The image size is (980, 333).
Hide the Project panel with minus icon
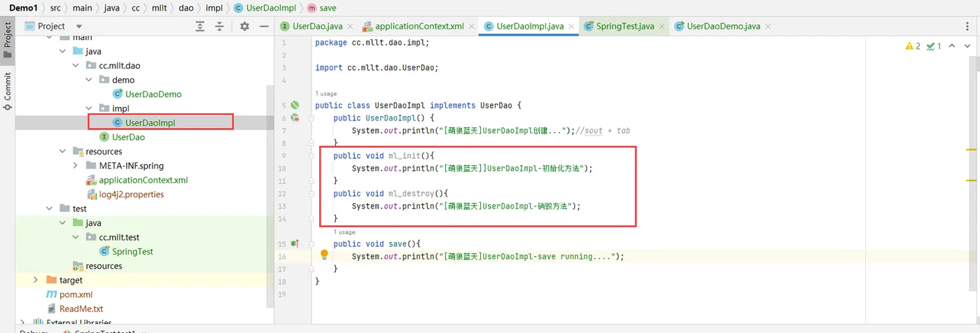264,26
